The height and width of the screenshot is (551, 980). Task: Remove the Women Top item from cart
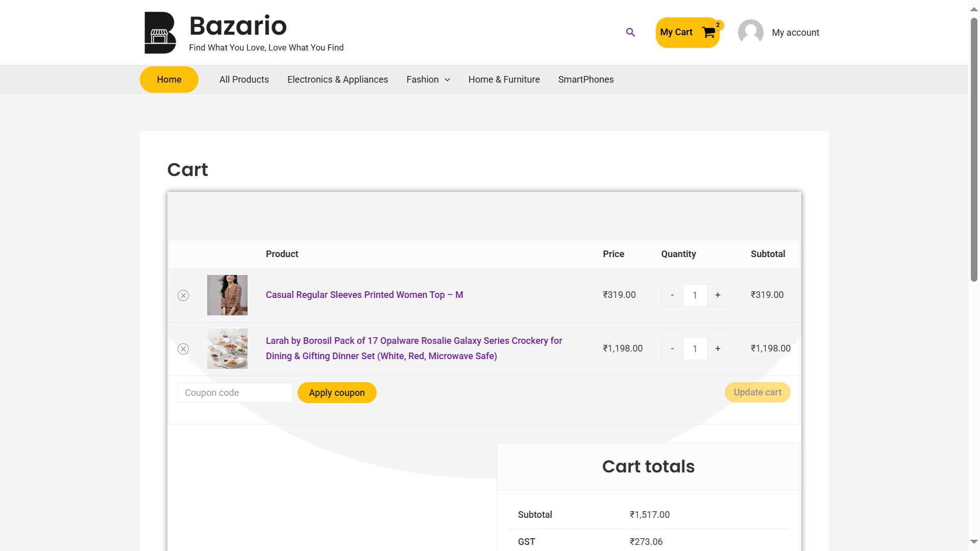click(x=183, y=295)
